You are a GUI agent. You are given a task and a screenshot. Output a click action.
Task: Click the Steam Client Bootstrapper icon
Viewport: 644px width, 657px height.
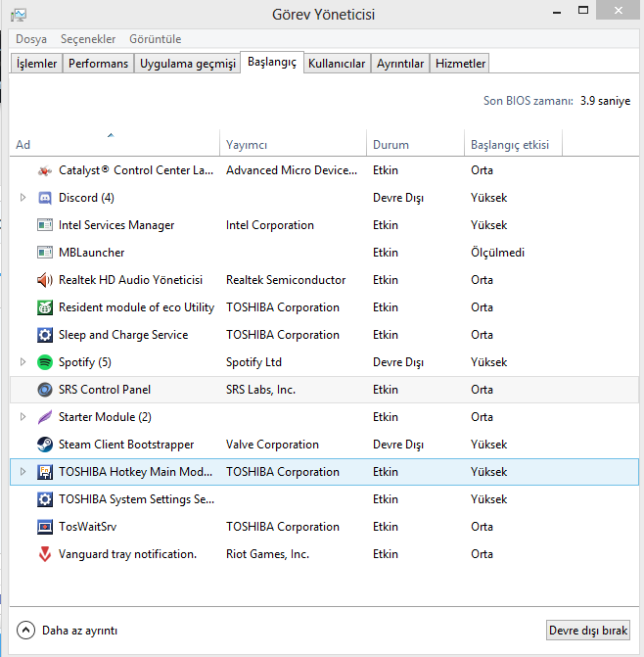pyautogui.click(x=44, y=445)
